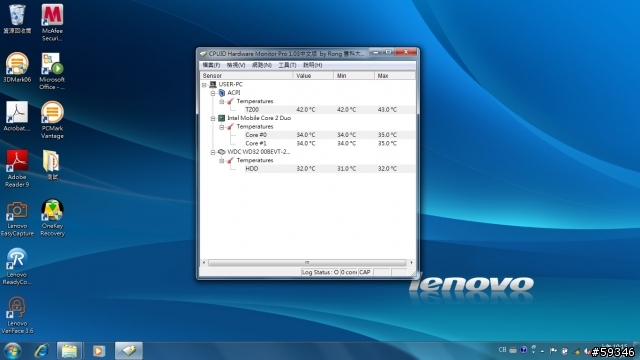Open the 說明(H) help menu

click(312, 65)
